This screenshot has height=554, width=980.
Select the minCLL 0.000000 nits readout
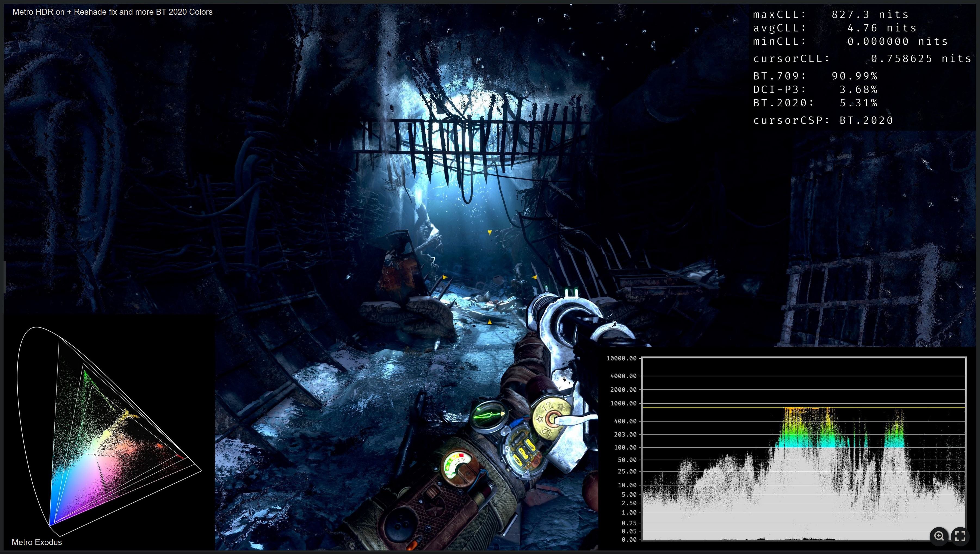coord(850,41)
